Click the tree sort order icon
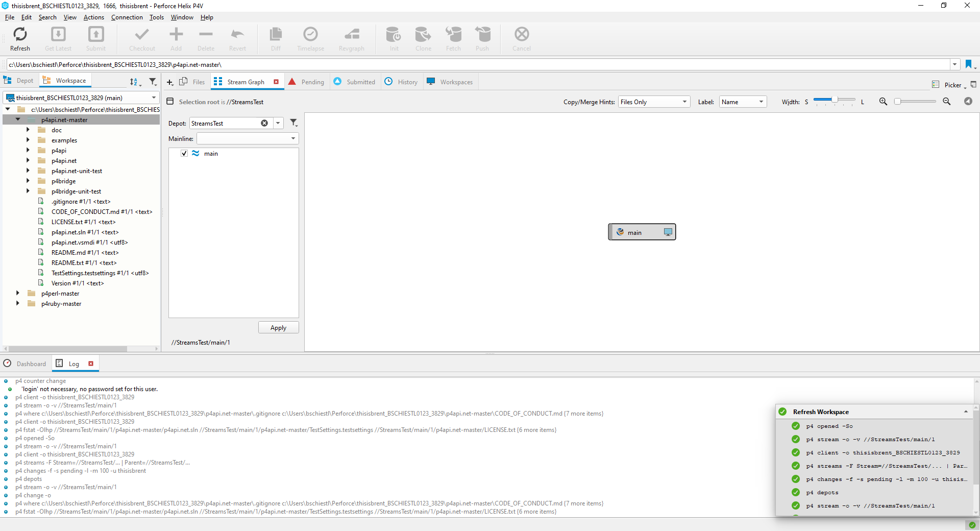The height and width of the screenshot is (531, 980). [134, 82]
